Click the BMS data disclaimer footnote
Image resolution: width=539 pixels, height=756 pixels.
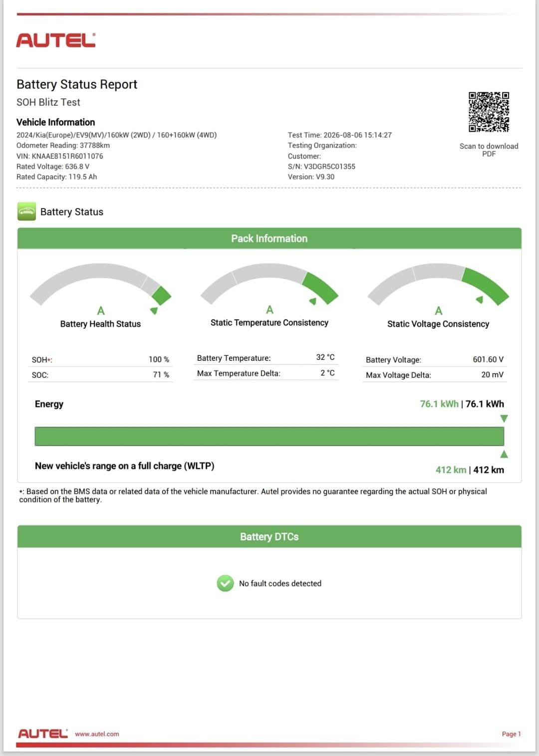[x=253, y=496]
